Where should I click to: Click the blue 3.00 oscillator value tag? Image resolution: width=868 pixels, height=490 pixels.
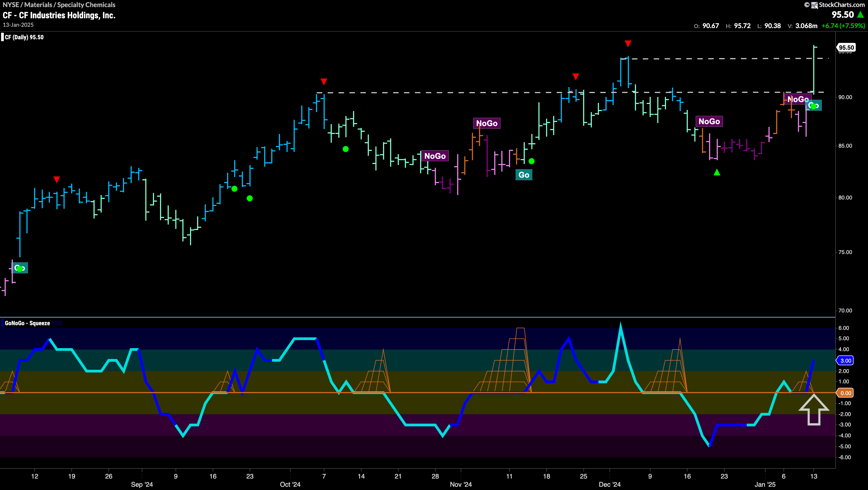pos(845,360)
